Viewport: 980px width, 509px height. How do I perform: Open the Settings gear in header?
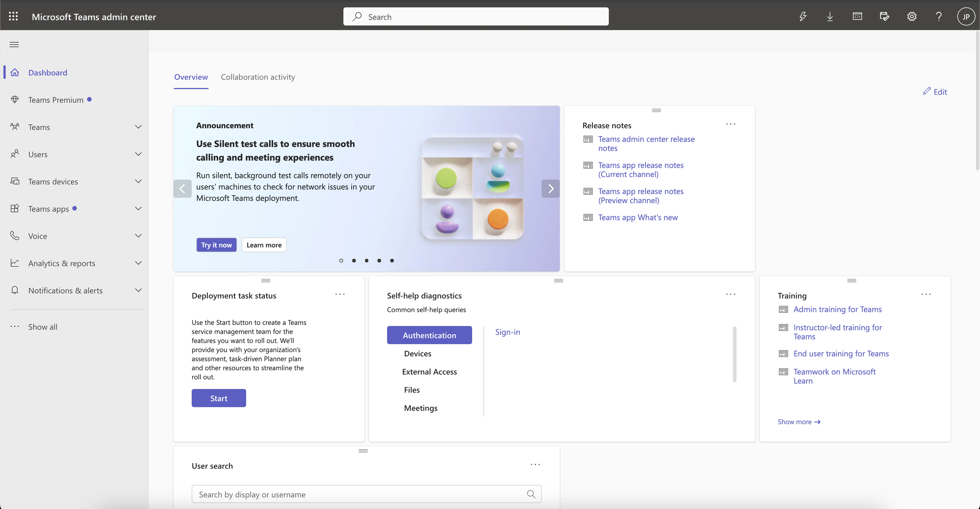tap(912, 16)
